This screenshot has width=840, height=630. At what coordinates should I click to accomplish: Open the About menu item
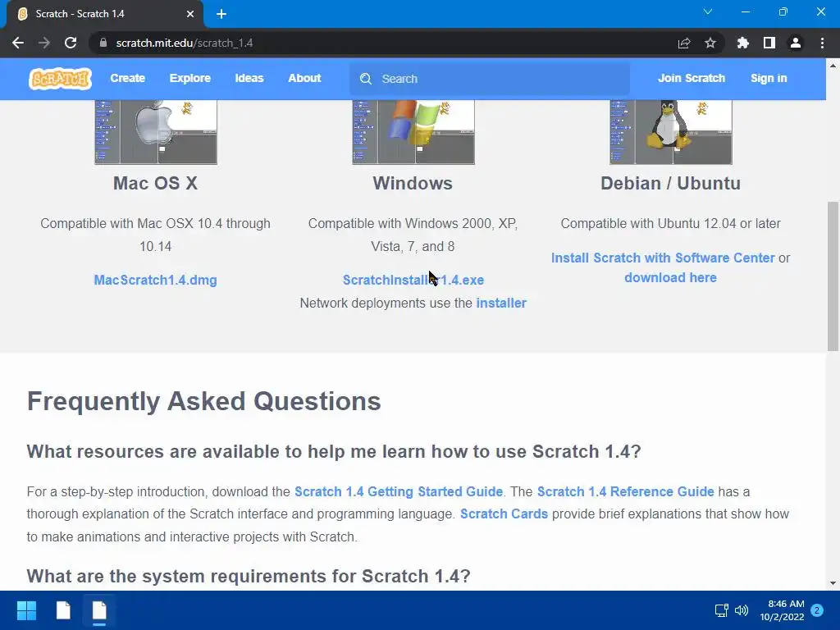click(x=304, y=78)
